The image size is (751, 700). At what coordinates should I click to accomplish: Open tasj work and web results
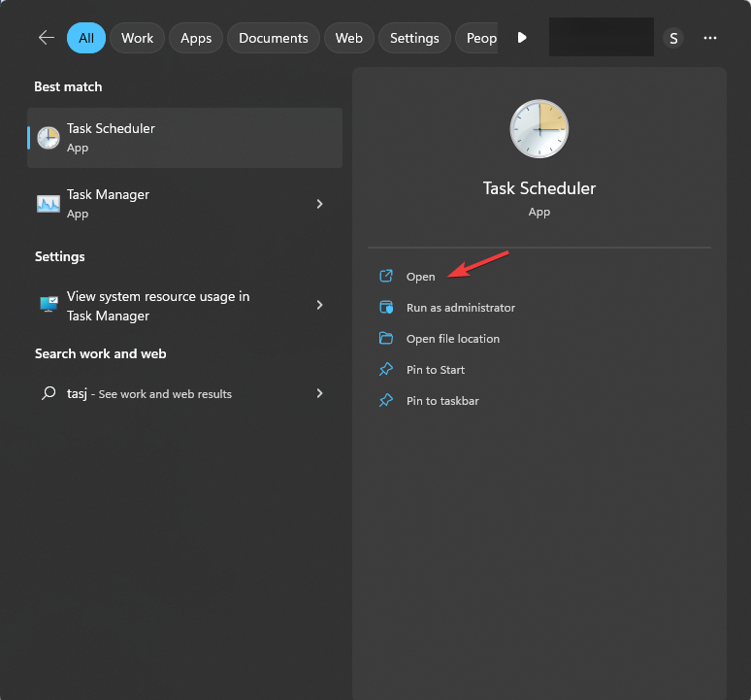point(185,394)
